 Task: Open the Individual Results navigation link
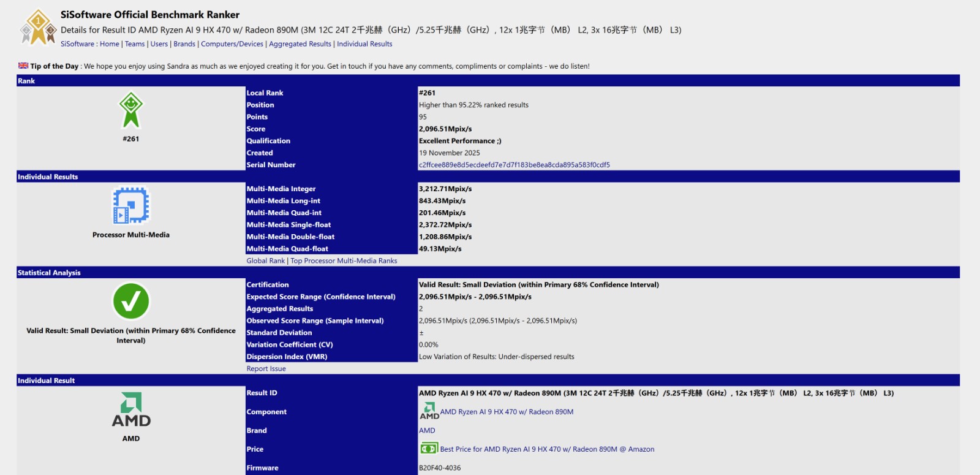click(364, 44)
